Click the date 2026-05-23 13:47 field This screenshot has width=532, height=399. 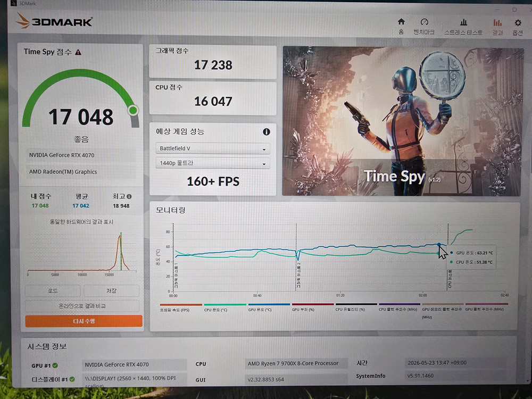[456, 363]
